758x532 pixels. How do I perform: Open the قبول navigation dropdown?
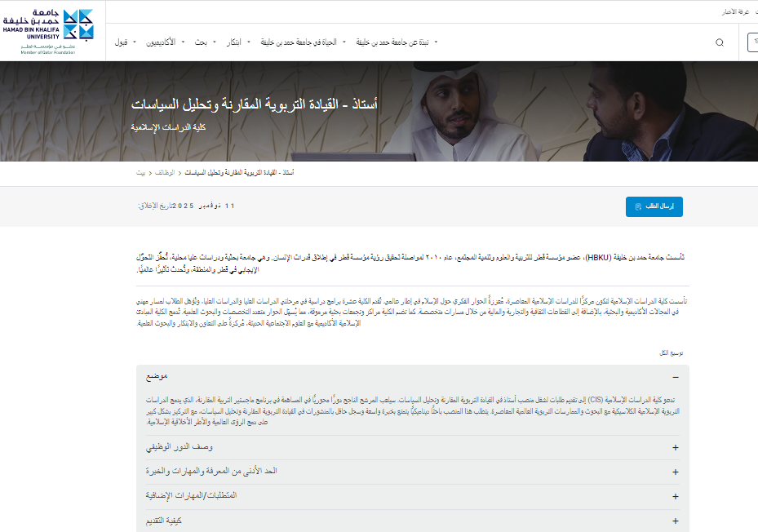(123, 42)
